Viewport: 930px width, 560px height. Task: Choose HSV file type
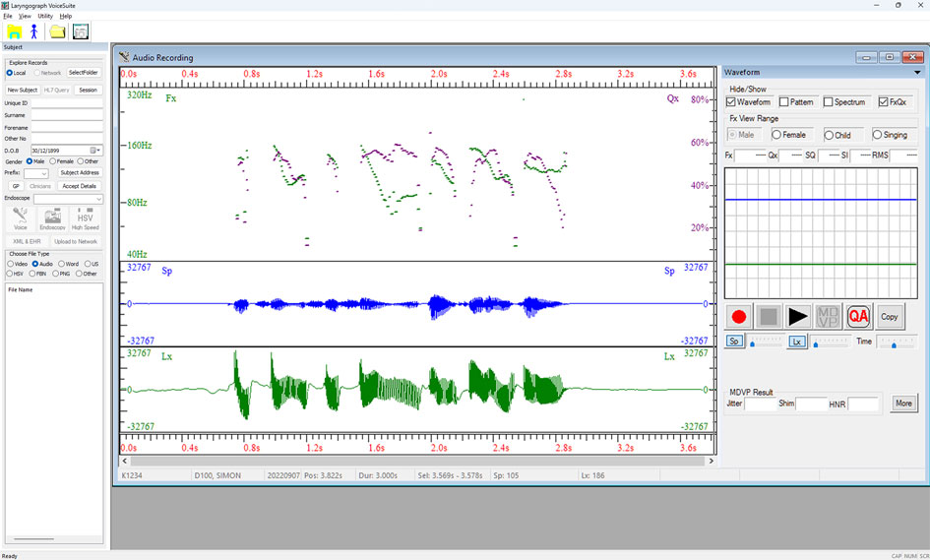tap(10, 274)
